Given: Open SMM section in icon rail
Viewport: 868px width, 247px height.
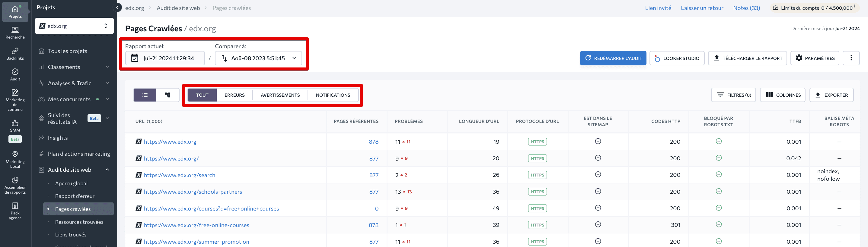Looking at the screenshot, I should [15, 126].
